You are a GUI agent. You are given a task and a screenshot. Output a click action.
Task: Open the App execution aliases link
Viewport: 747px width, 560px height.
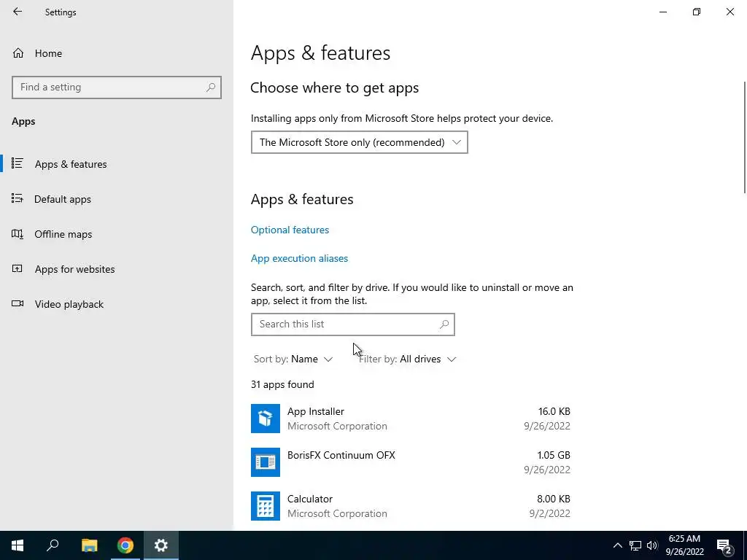click(x=299, y=258)
